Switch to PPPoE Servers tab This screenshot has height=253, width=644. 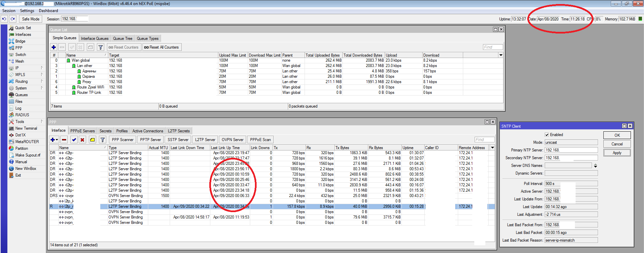pyautogui.click(x=83, y=131)
